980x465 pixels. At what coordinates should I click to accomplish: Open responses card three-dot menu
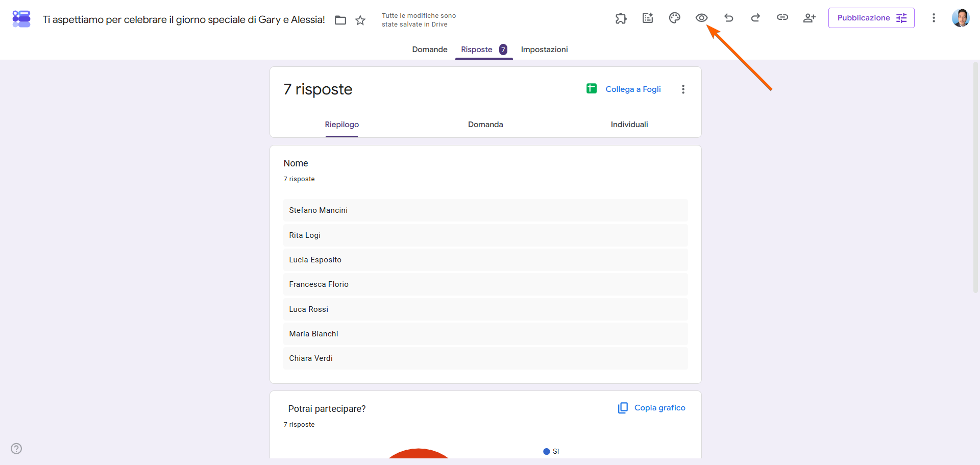[683, 89]
